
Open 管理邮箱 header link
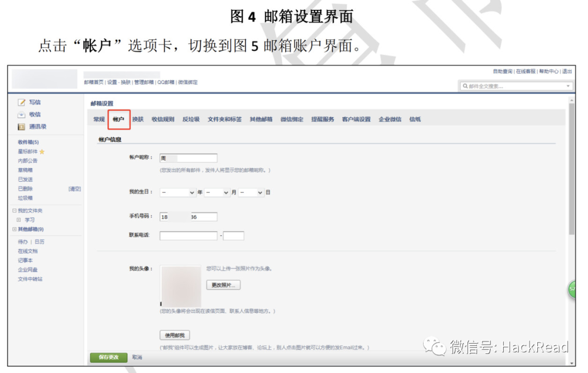tap(144, 82)
